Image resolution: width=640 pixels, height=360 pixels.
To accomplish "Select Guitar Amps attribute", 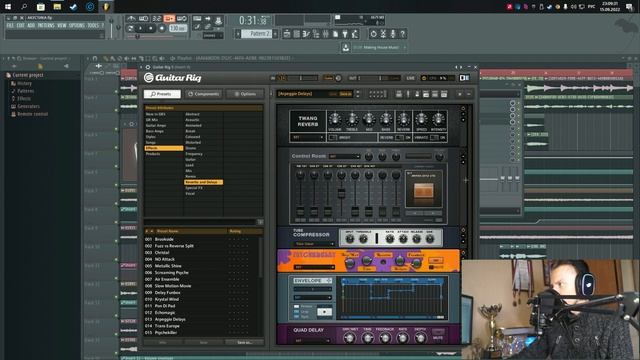I will 156,125.
